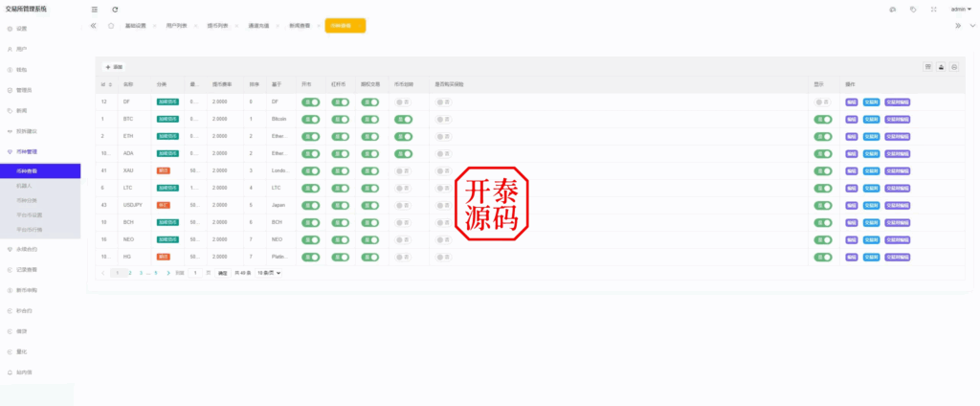Screen dimensions: 980x406
Task: Toggle the 显示 switch for DF row
Action: (822, 101)
